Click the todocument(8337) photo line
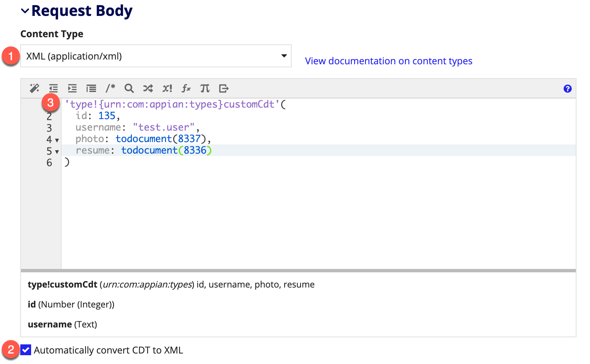 (143, 139)
